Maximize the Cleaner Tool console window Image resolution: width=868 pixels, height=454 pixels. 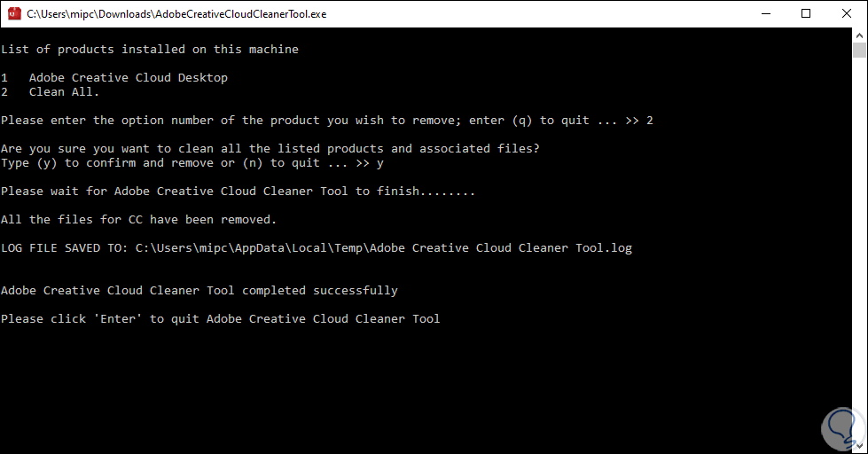[x=805, y=13]
